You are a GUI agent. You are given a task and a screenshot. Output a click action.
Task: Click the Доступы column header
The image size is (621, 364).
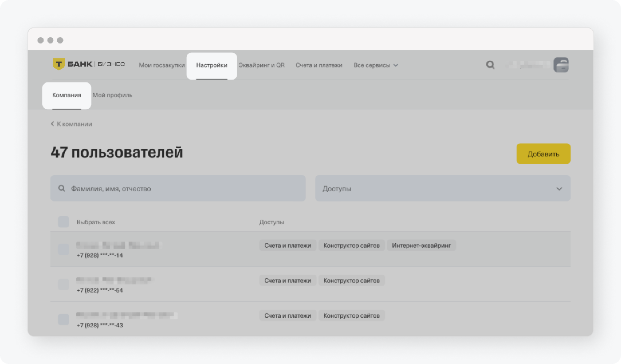coord(272,222)
